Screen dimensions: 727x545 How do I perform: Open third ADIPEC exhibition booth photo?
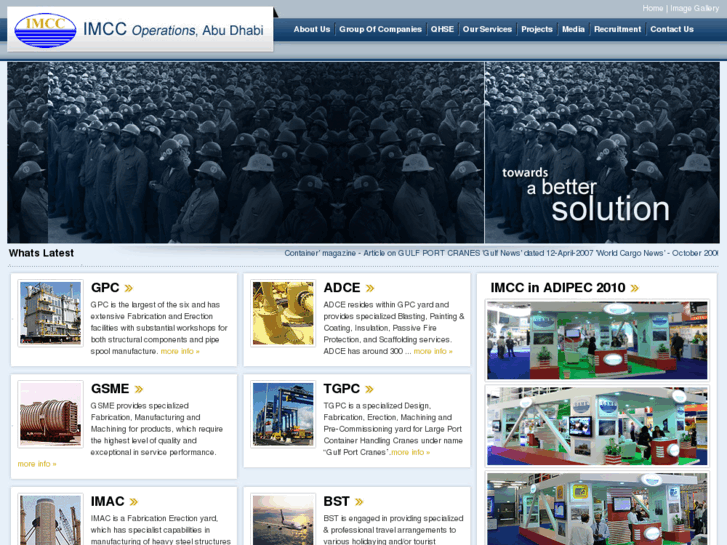[x=597, y=508]
